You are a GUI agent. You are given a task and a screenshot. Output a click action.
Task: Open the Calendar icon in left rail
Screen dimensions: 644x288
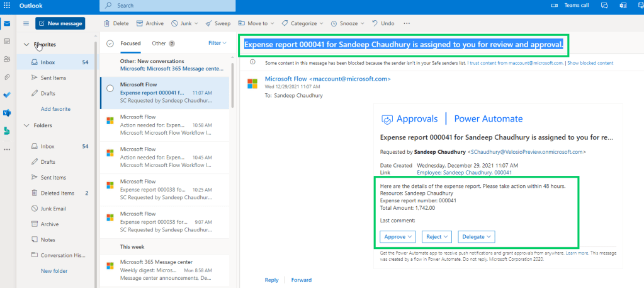point(7,41)
